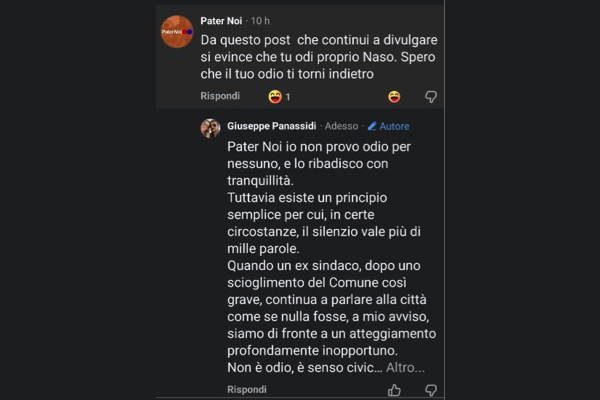The width and height of the screenshot is (600, 400).
Task: Click the Giuseppe Panassidi author name
Action: (x=272, y=127)
